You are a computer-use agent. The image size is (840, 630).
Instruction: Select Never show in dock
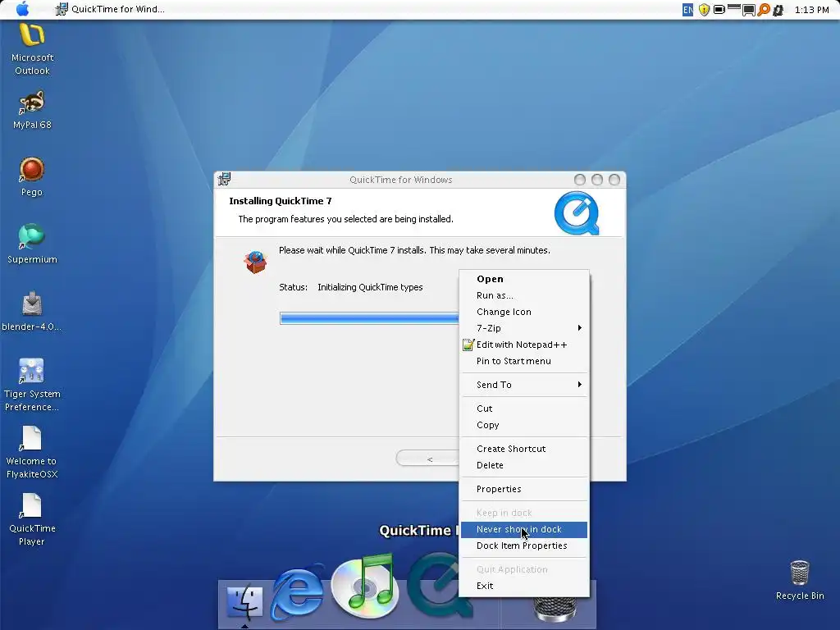click(x=524, y=529)
